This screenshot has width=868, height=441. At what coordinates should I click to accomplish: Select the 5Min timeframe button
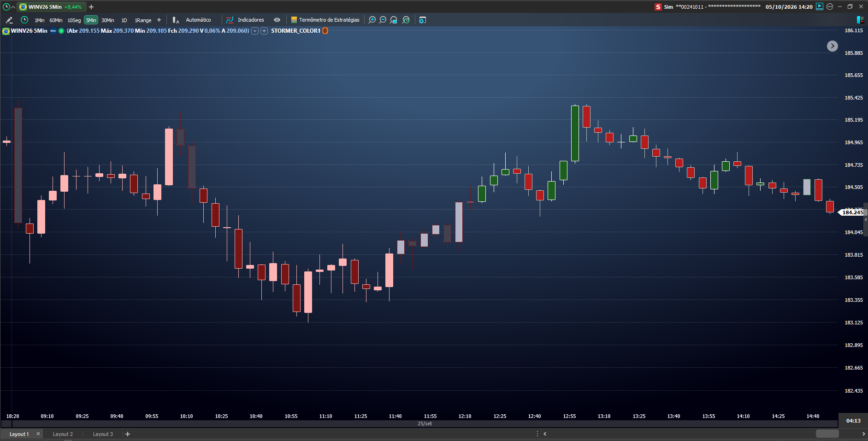[91, 20]
